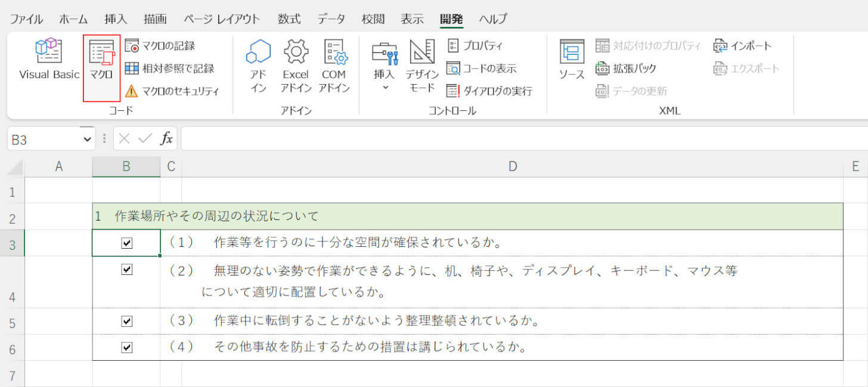
Task: Switch to the 数式 ribbon tab
Action: (289, 18)
